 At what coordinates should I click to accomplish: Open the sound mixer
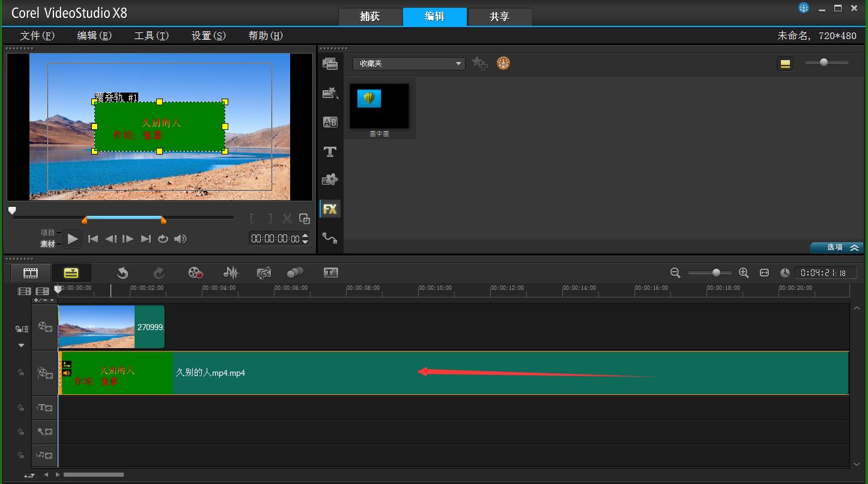[x=231, y=273]
